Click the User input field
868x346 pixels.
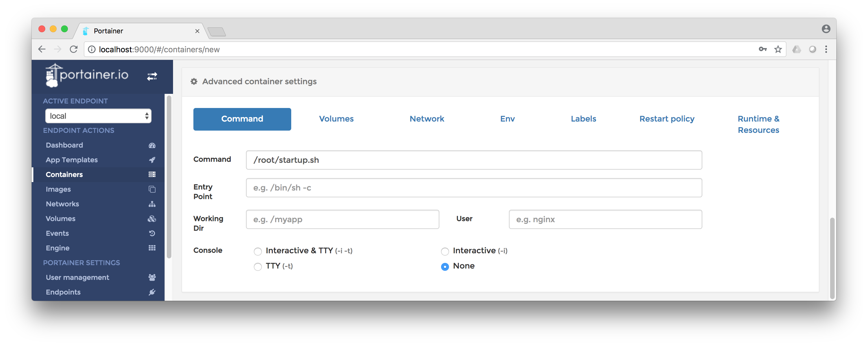[x=605, y=219]
